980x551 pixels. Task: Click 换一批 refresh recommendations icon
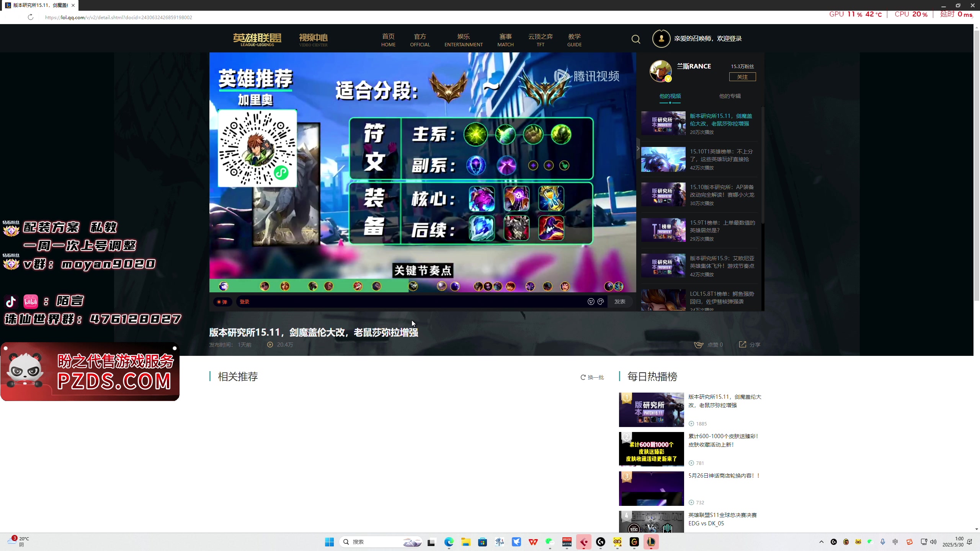[x=583, y=377]
